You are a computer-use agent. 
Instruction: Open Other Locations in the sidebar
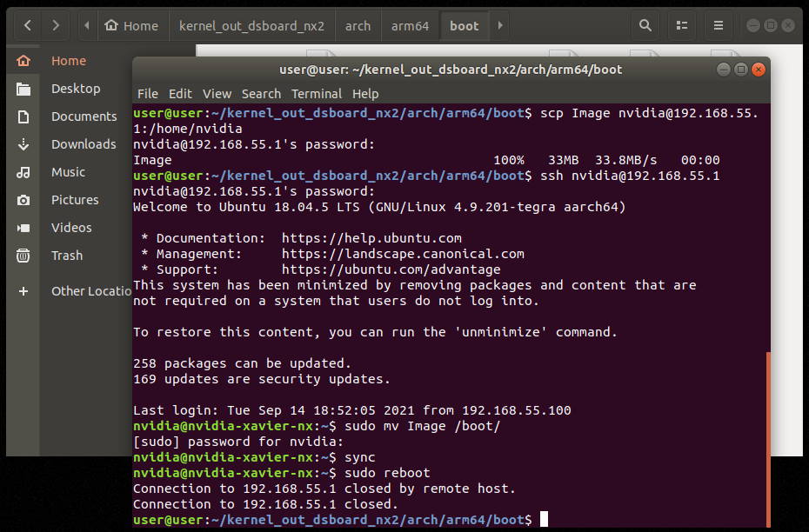(x=91, y=291)
